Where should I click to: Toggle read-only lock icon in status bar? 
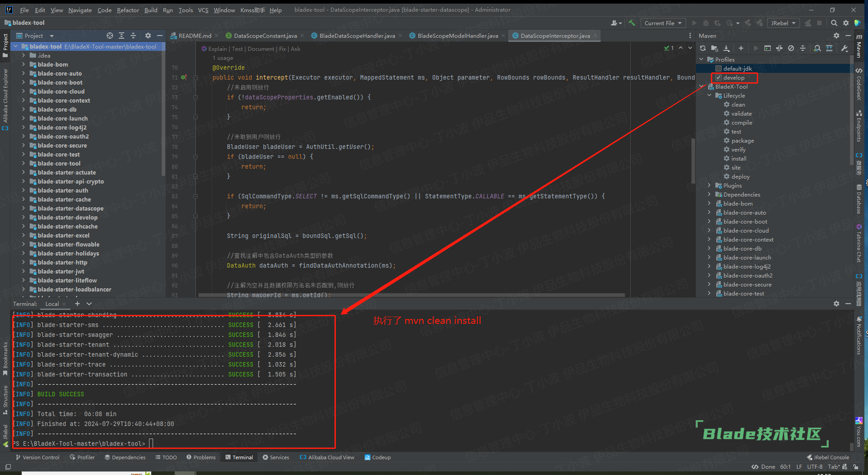(856, 467)
